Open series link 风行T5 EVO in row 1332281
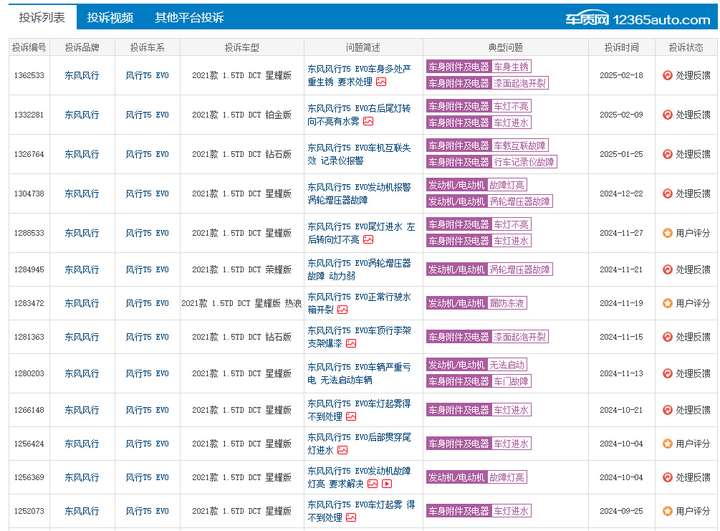Screen dimensions: 720x531 point(147,115)
